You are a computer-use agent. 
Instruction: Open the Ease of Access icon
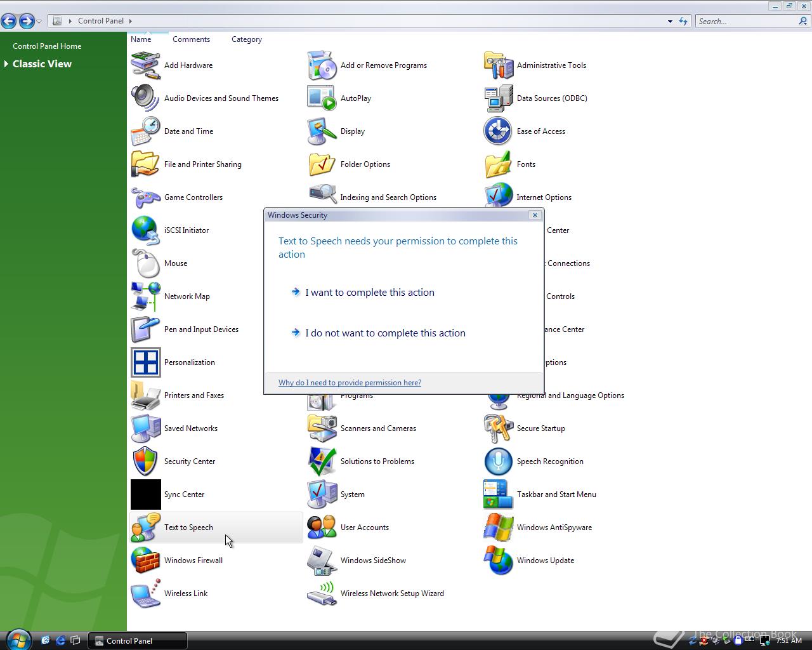click(x=498, y=131)
